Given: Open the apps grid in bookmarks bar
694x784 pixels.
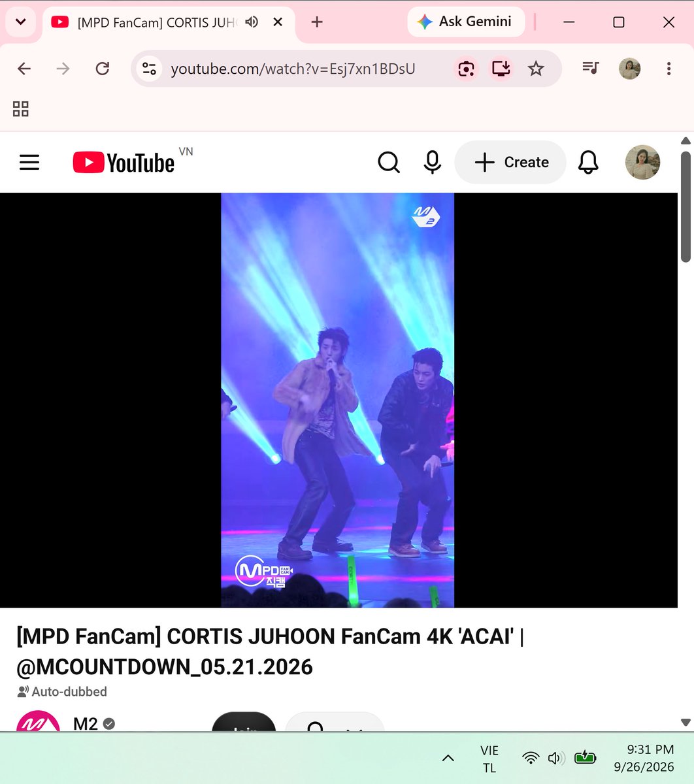Looking at the screenshot, I should 21,108.
